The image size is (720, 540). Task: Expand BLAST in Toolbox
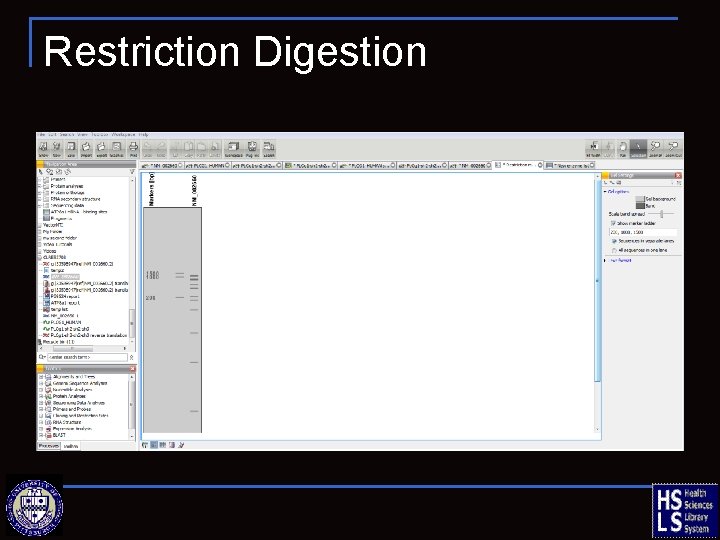coord(41,435)
